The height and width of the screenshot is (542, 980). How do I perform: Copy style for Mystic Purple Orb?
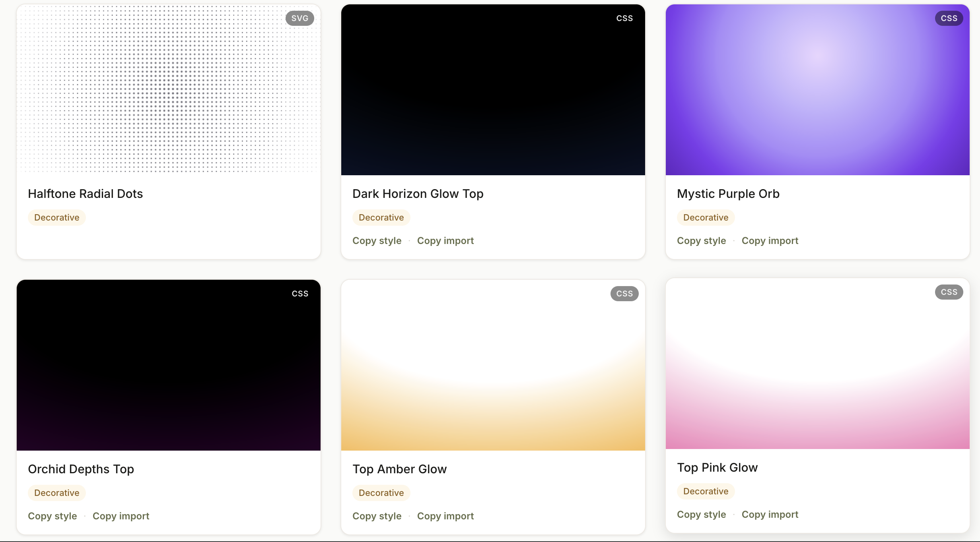coord(701,241)
